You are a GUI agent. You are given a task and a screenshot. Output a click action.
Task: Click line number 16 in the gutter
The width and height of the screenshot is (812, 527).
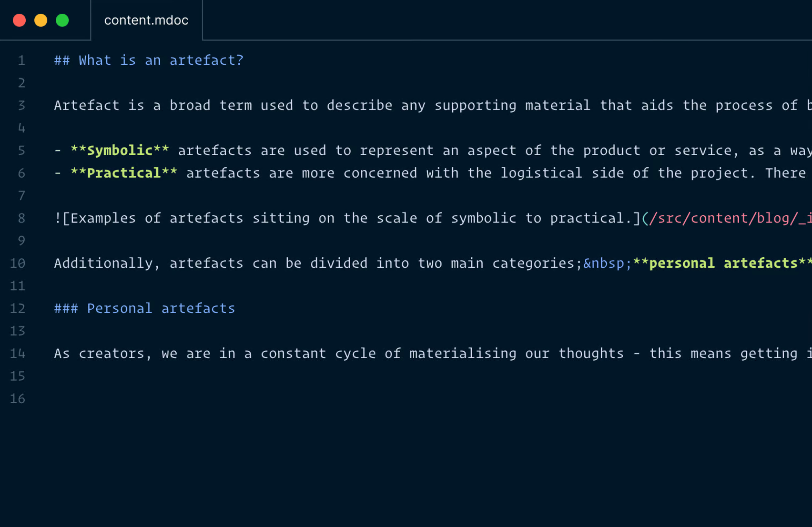pos(18,399)
